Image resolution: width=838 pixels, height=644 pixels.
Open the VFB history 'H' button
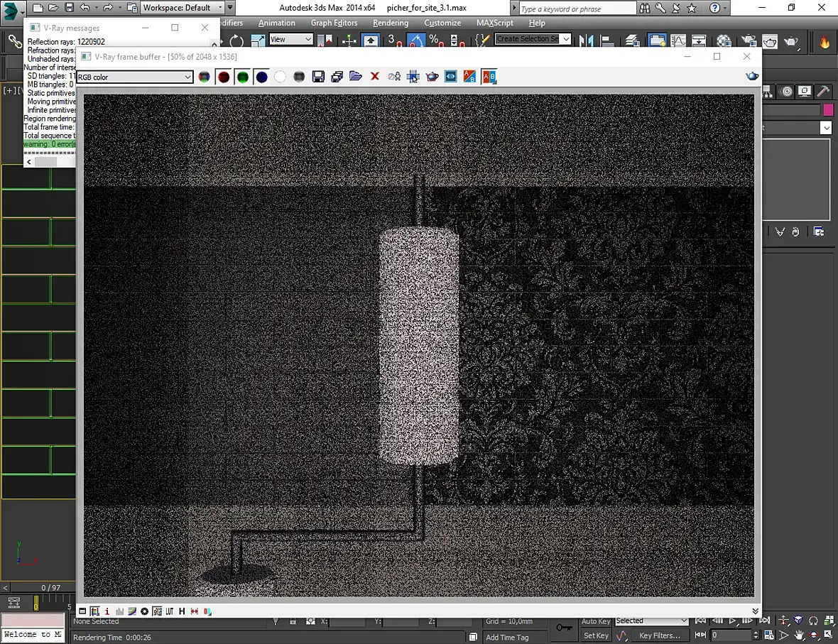tap(182, 611)
